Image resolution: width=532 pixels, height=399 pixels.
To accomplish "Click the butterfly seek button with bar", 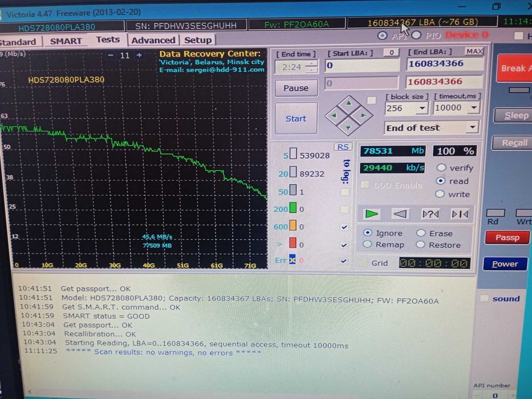I will click(x=460, y=214).
